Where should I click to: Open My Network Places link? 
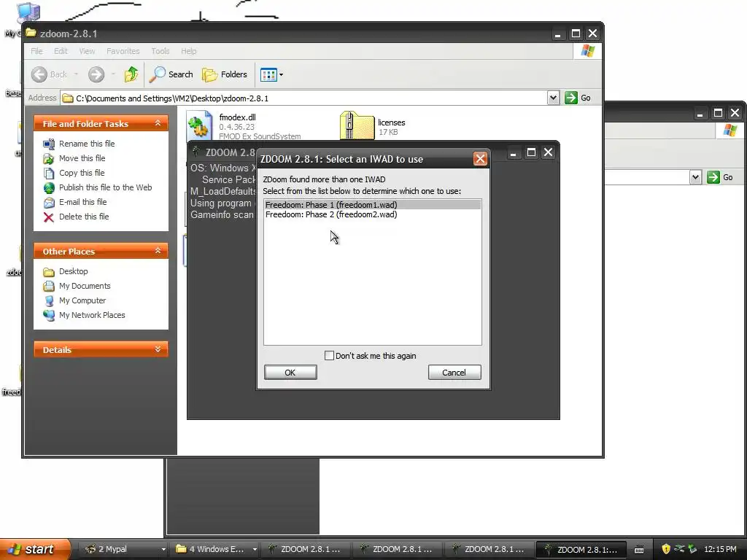[92, 315]
